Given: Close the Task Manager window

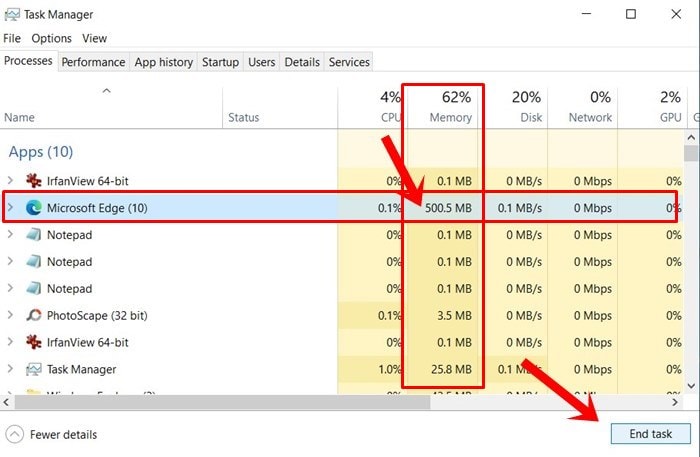Looking at the screenshot, I should (676, 14).
